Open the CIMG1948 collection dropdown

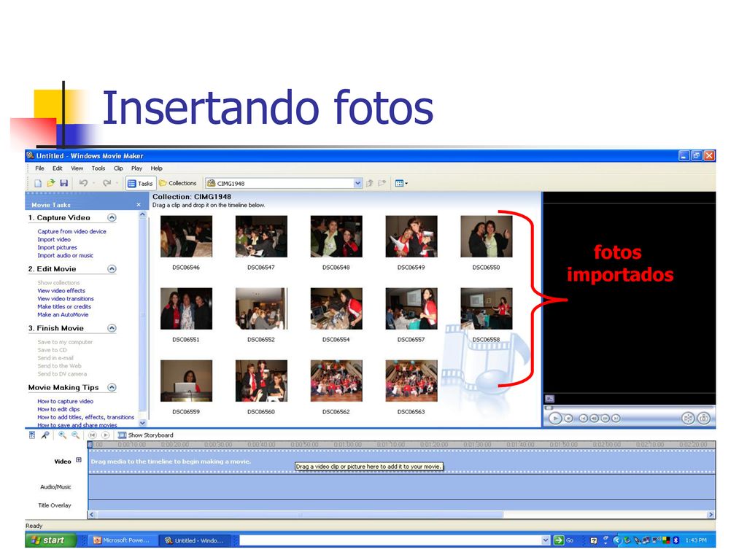coord(357,183)
